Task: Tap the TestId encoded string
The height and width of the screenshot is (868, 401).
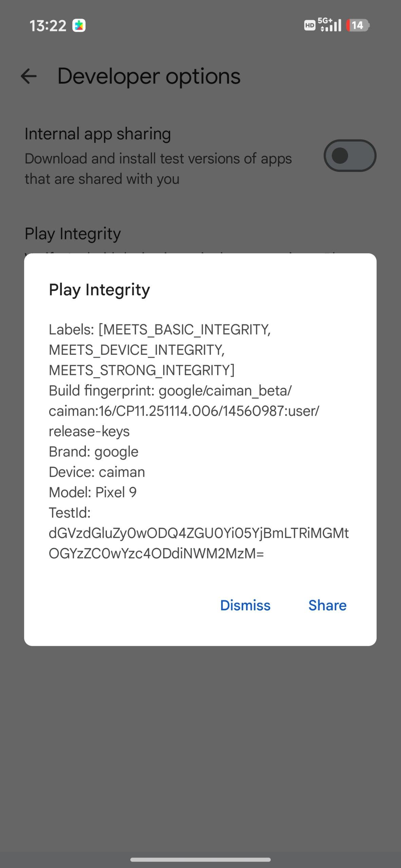Action: pyautogui.click(x=198, y=543)
